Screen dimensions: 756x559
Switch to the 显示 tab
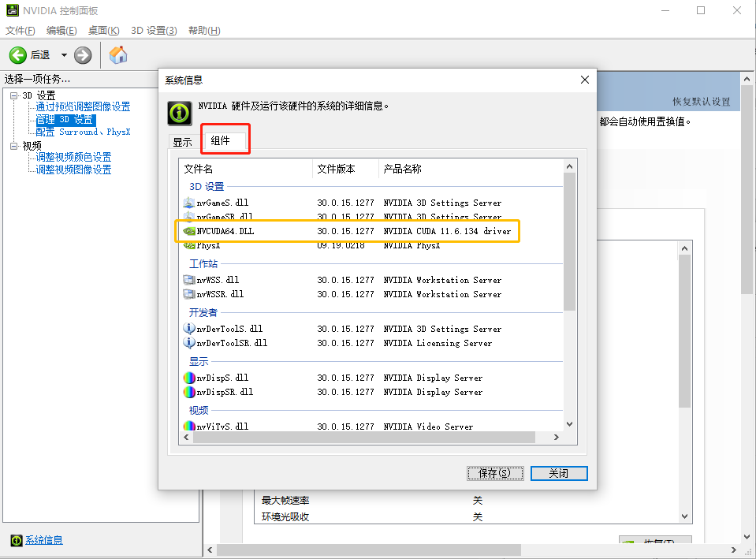(x=183, y=142)
